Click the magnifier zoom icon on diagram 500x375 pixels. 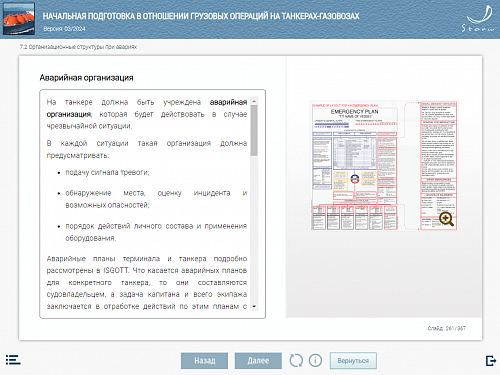446,219
